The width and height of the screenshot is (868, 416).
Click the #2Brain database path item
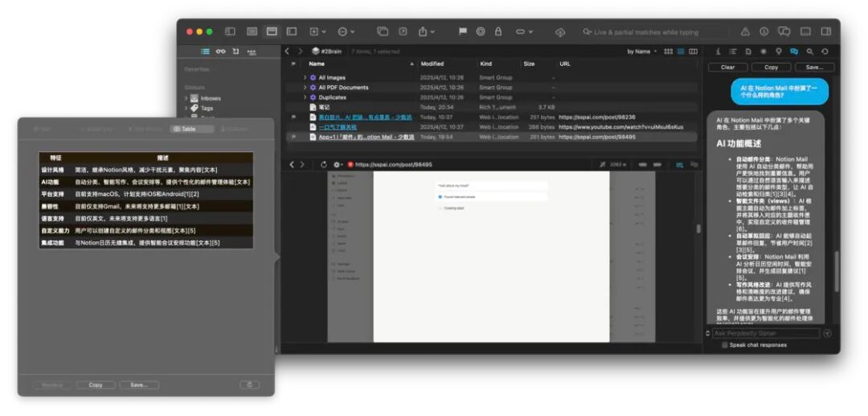[x=326, y=51]
